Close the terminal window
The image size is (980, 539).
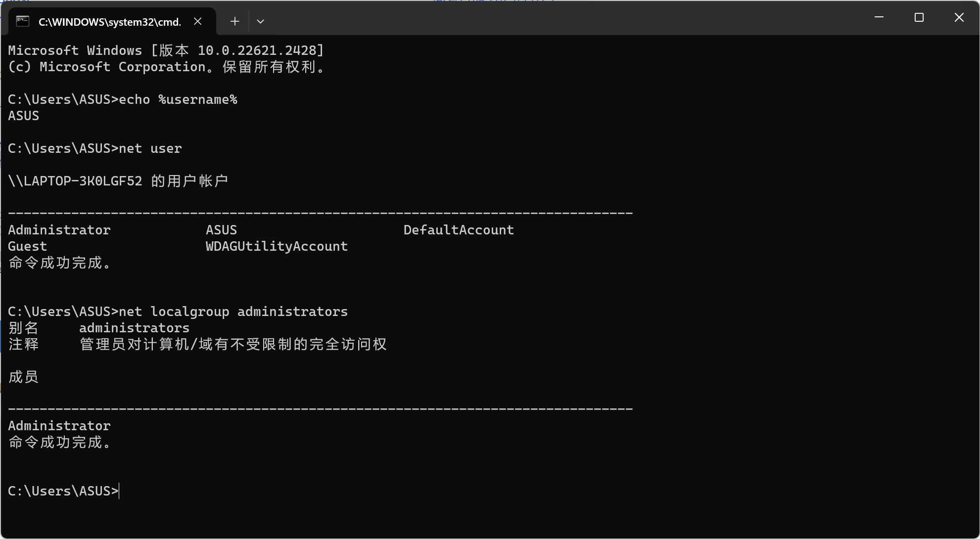click(959, 17)
